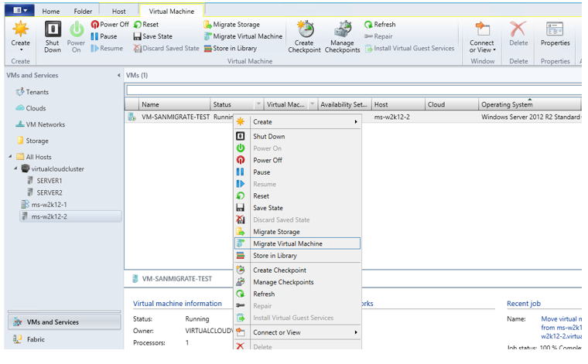Image resolution: width=588 pixels, height=364 pixels.
Task: Switch to the Folder tab
Action: click(83, 12)
